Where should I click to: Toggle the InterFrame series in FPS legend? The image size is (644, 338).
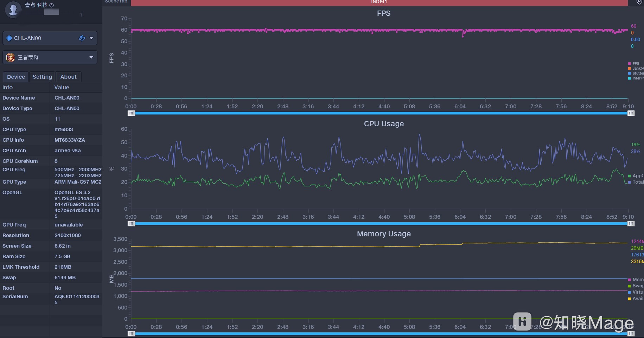(x=636, y=78)
